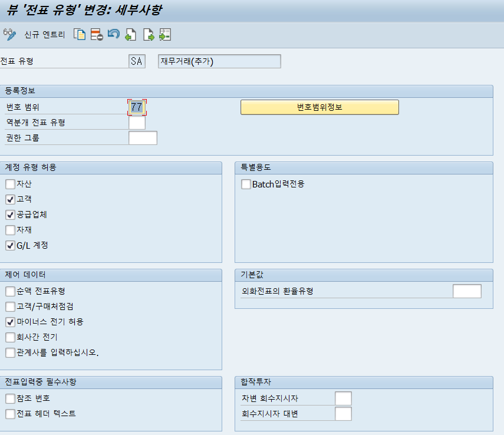Enable the 자산 checkbox
504x435 pixels.
point(10,184)
